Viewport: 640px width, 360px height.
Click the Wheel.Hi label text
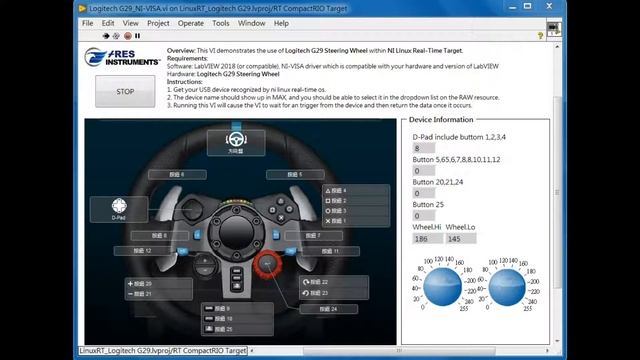427,227
